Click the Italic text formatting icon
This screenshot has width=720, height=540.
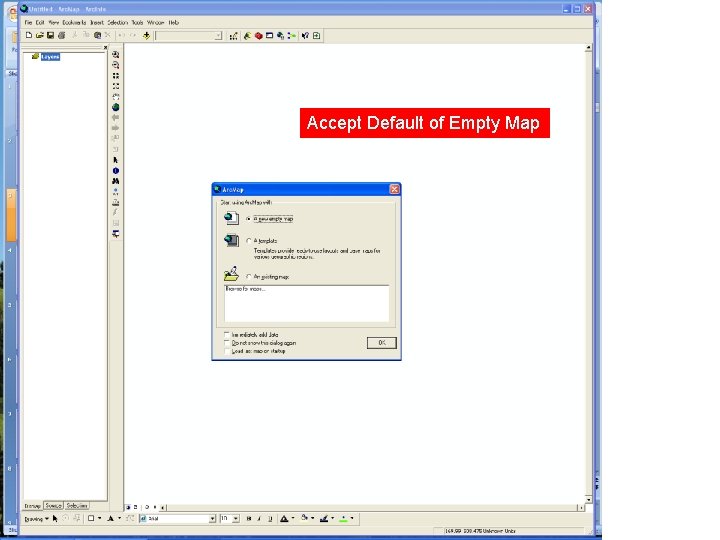(259, 518)
